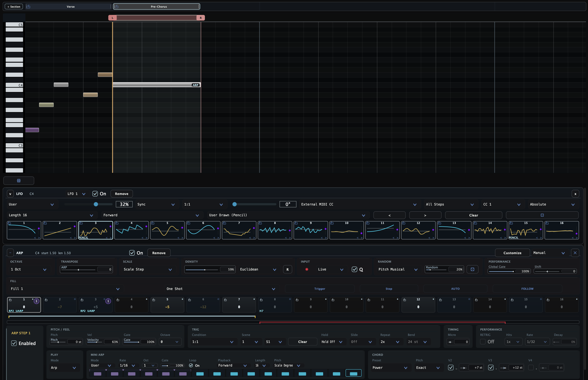Viewport: 588px width, 380px height.
Task: Close the ARP panel with X icon
Action: click(575, 253)
